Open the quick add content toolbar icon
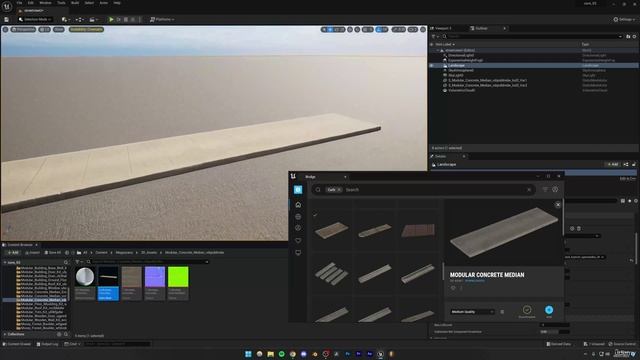640x360 pixels. tap(64, 19)
